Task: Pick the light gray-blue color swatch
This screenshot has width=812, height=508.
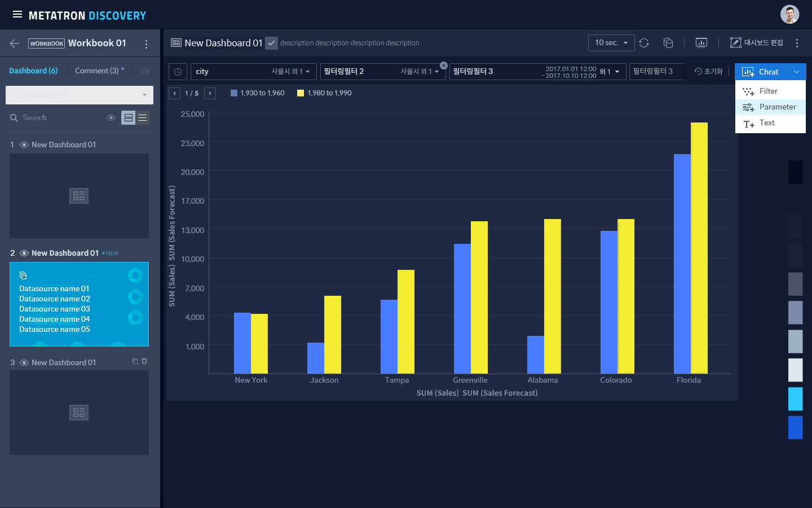Action: pyautogui.click(x=796, y=341)
